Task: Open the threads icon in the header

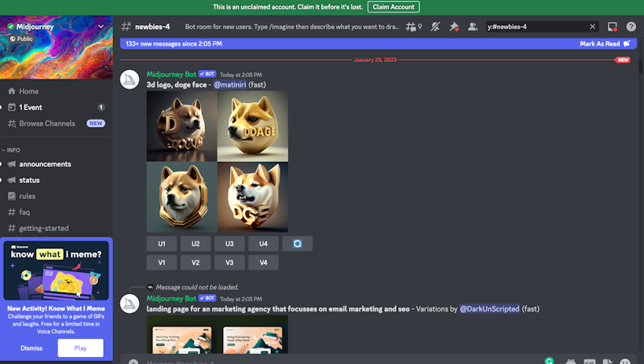Action: click(x=413, y=27)
